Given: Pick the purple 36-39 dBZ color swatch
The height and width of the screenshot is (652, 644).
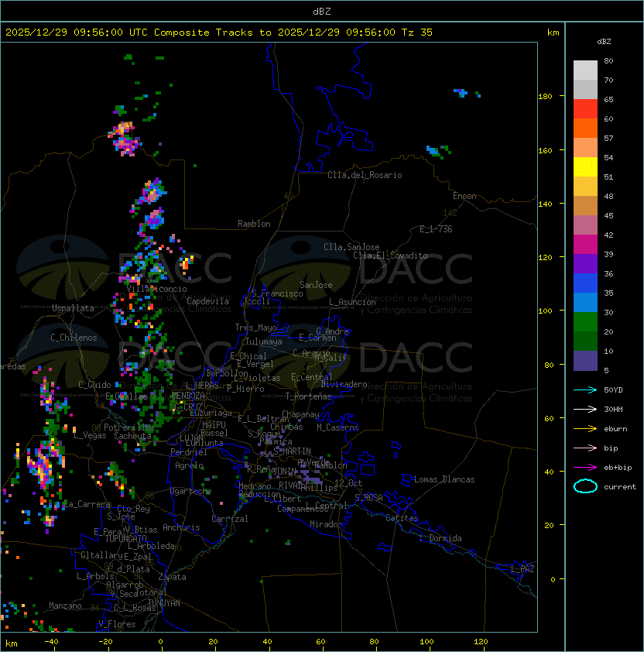Looking at the screenshot, I should 585,263.
